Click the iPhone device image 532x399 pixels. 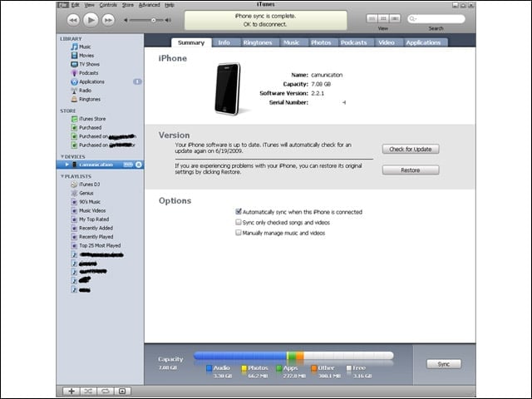pos(228,89)
